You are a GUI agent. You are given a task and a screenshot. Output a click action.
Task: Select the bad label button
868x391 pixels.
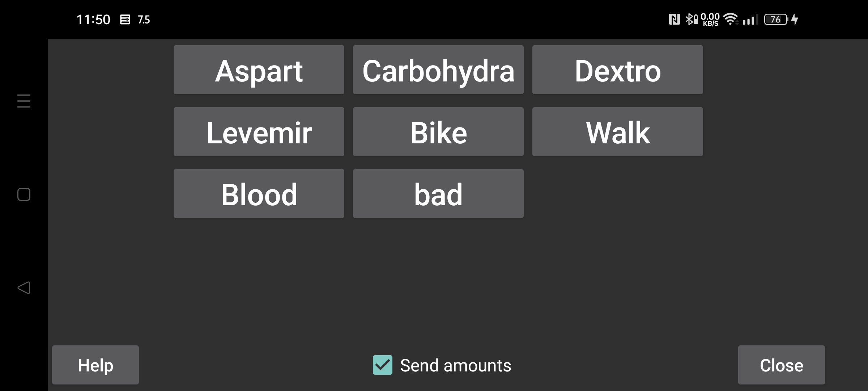[438, 194]
